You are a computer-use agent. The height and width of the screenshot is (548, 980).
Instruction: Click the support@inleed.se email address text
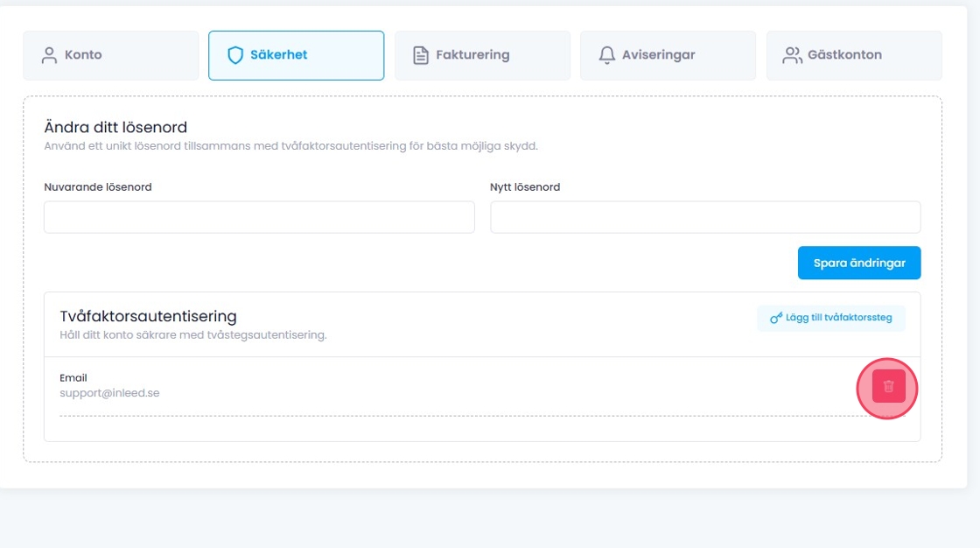109,393
